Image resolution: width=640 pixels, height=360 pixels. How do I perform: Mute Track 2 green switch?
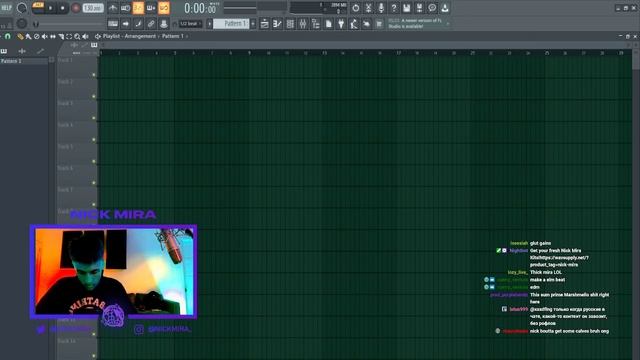click(x=94, y=96)
